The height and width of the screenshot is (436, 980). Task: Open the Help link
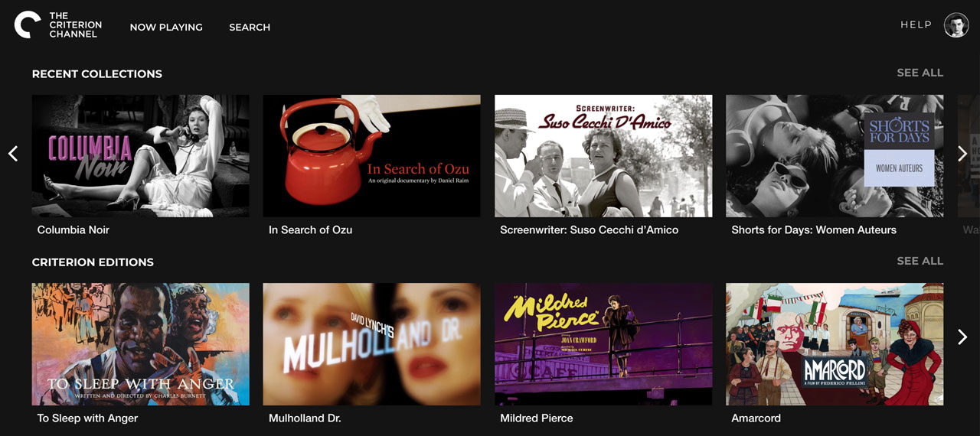916,24
